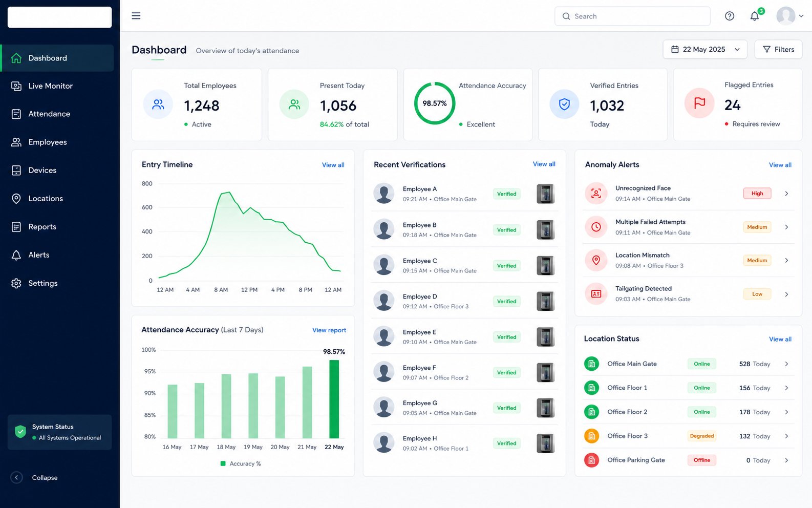The image size is (812, 508).
Task: Click the System Status shield icon
Action: (x=20, y=432)
